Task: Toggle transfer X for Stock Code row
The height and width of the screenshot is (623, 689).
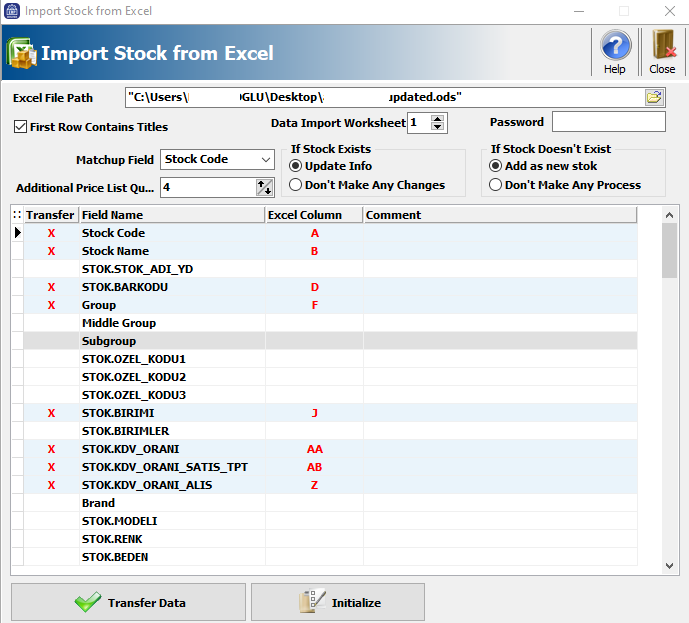Action: (x=51, y=233)
